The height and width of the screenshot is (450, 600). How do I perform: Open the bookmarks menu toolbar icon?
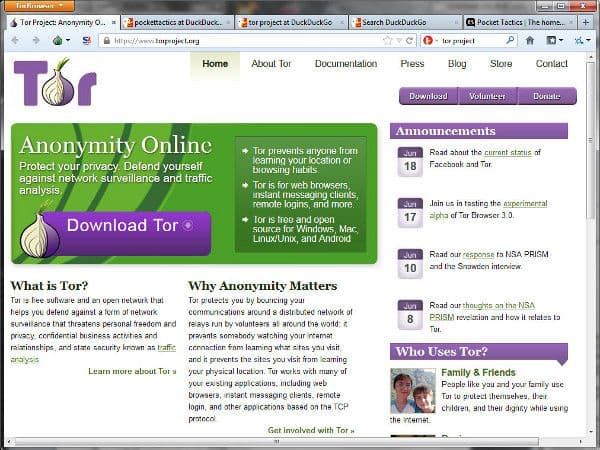[551, 40]
